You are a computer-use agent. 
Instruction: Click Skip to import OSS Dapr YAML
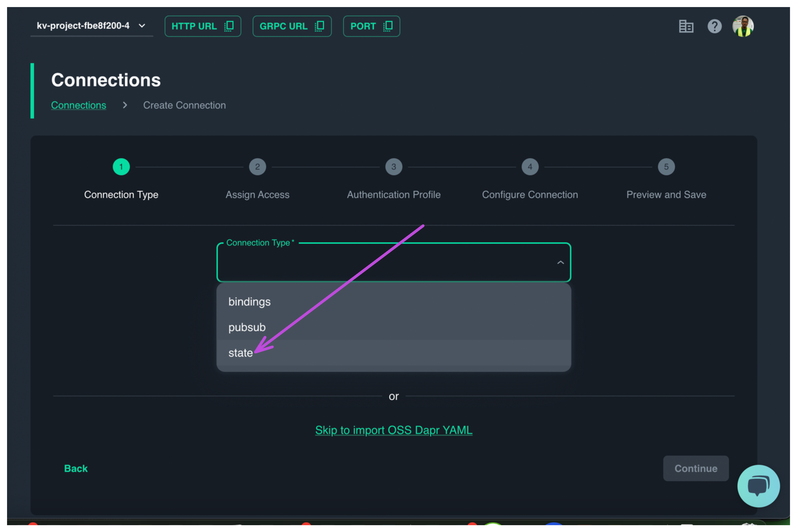coord(394,430)
